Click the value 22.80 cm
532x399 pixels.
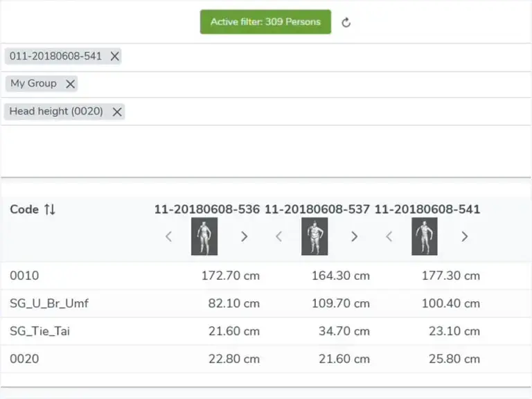(x=234, y=359)
